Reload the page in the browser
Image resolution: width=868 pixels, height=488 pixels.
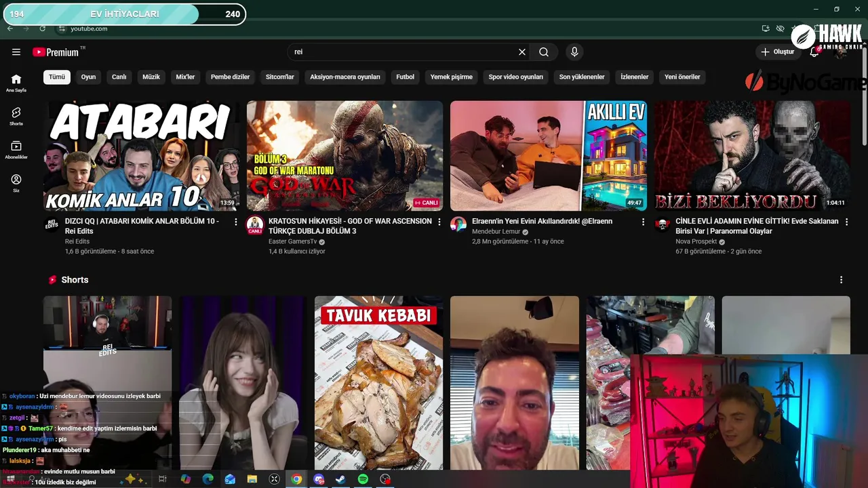point(42,28)
